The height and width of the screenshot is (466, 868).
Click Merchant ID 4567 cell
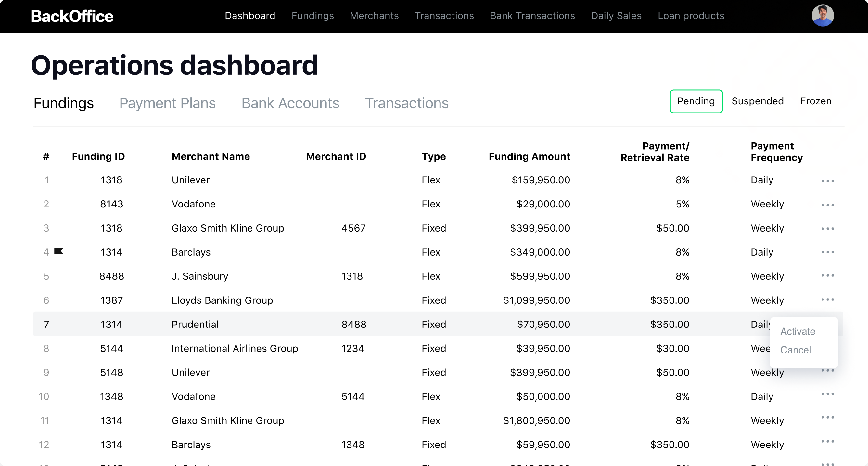coord(353,228)
